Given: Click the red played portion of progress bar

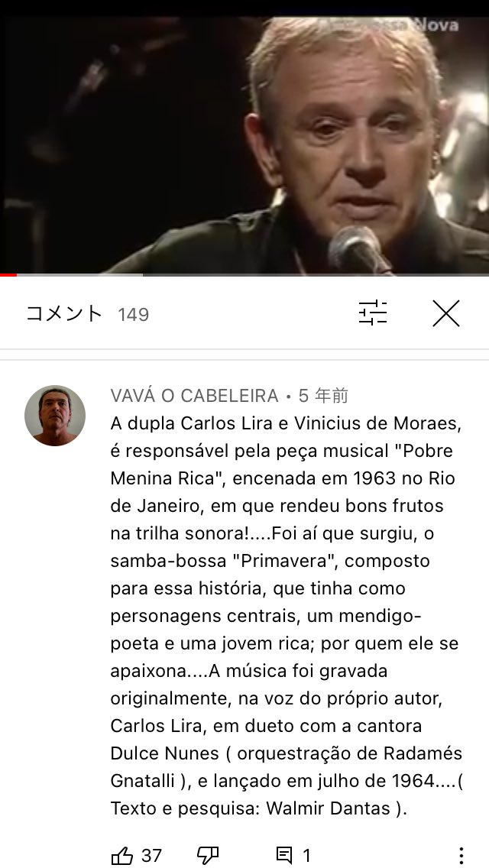Looking at the screenshot, I should pyautogui.click(x=8, y=274).
